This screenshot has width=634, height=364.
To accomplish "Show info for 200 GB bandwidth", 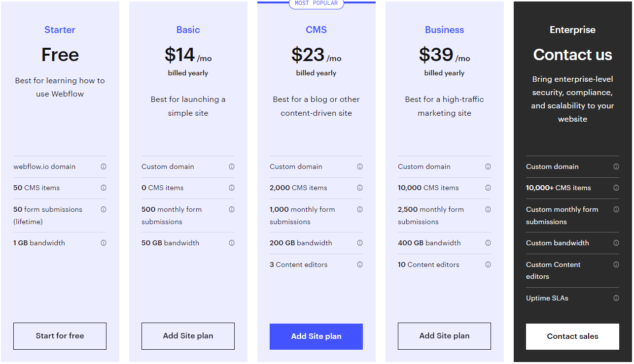I will point(360,243).
